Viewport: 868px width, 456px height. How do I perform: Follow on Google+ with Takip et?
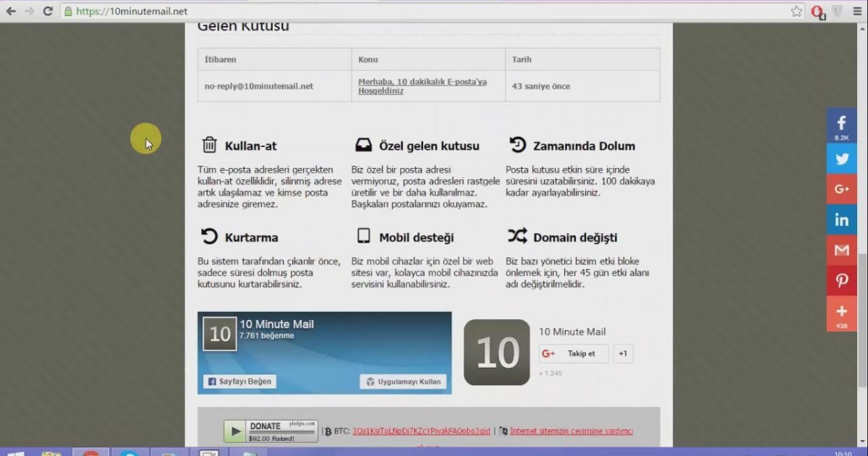pos(574,353)
